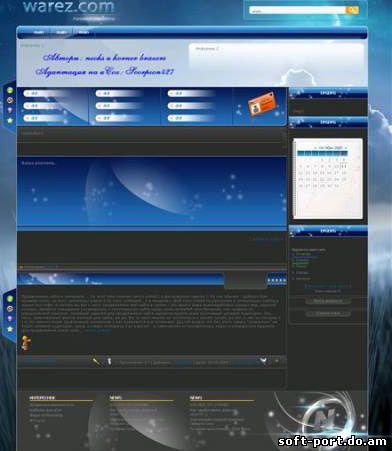Screen dimensions: 392x451
Task: Select the last poll radio option
Action: (293, 278)
